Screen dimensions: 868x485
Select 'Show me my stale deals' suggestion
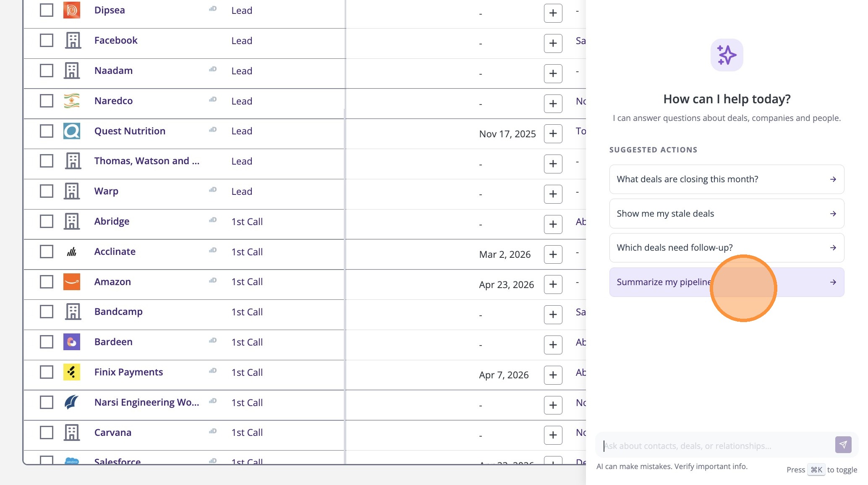(727, 214)
